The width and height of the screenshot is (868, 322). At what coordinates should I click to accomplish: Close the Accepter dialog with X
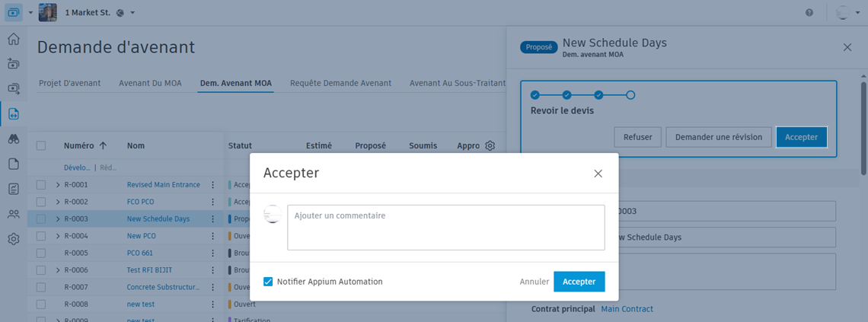pos(598,173)
